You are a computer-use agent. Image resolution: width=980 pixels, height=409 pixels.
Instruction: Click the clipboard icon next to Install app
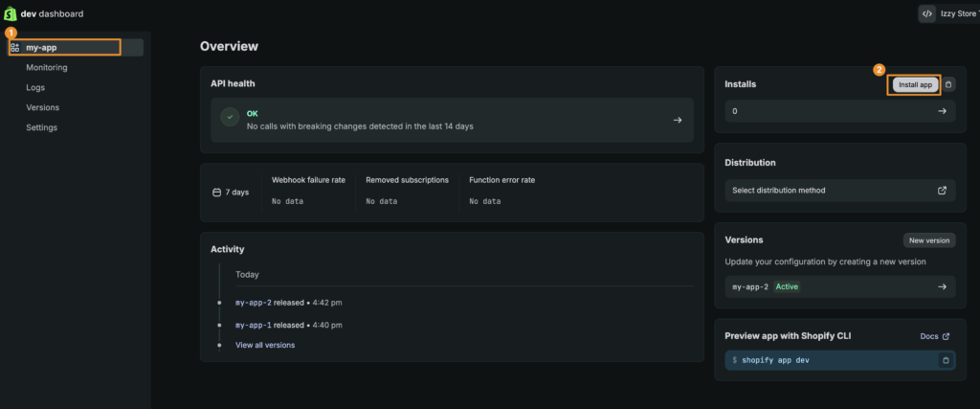pyautogui.click(x=948, y=84)
